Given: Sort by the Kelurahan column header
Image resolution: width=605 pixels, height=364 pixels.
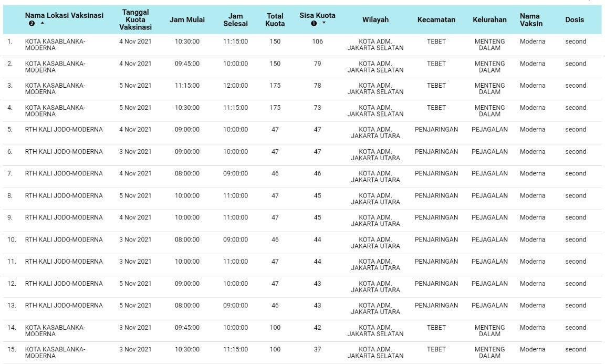Looking at the screenshot, I should (x=489, y=19).
